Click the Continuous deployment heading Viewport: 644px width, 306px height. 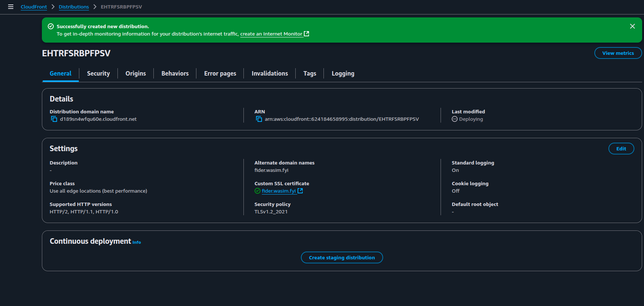coord(90,241)
